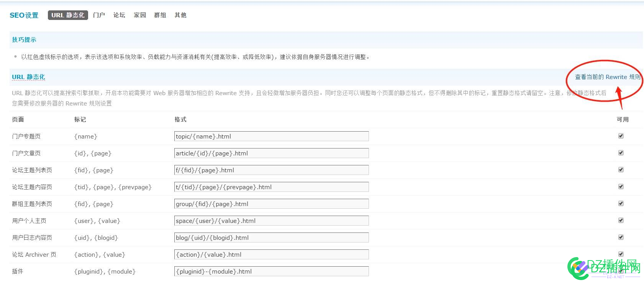This screenshot has height=282, width=644.
Task: Click the 门户专题页 row label
Action: pyautogui.click(x=26, y=136)
